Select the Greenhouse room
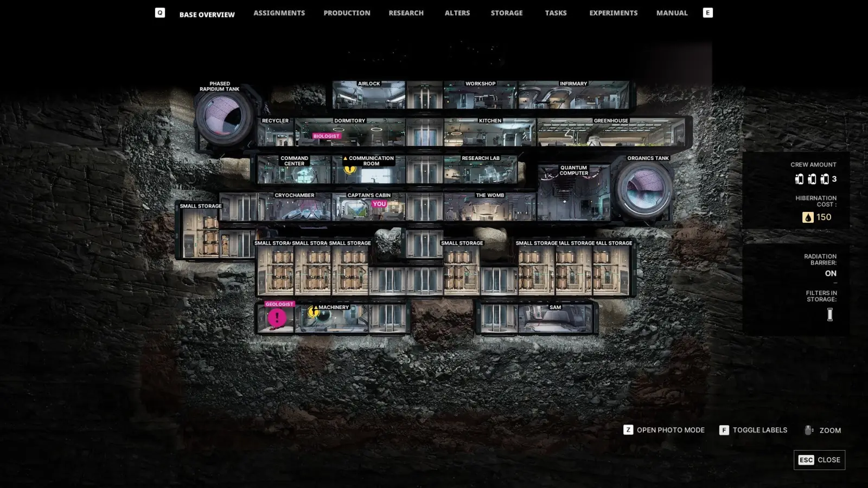This screenshot has height=488, width=868. 611,132
